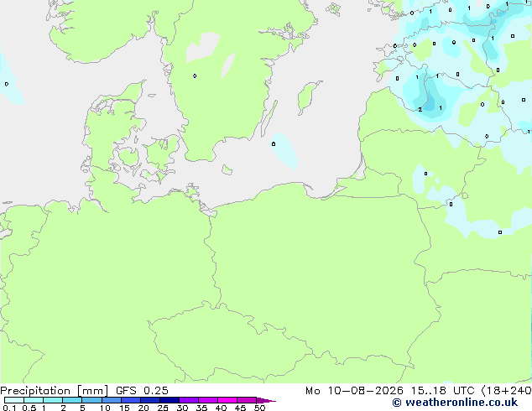Image resolution: width=532 pixels, height=411 pixels.
Task: Click the 'GFS 0.25' model label
Action: pyautogui.click(x=142, y=391)
